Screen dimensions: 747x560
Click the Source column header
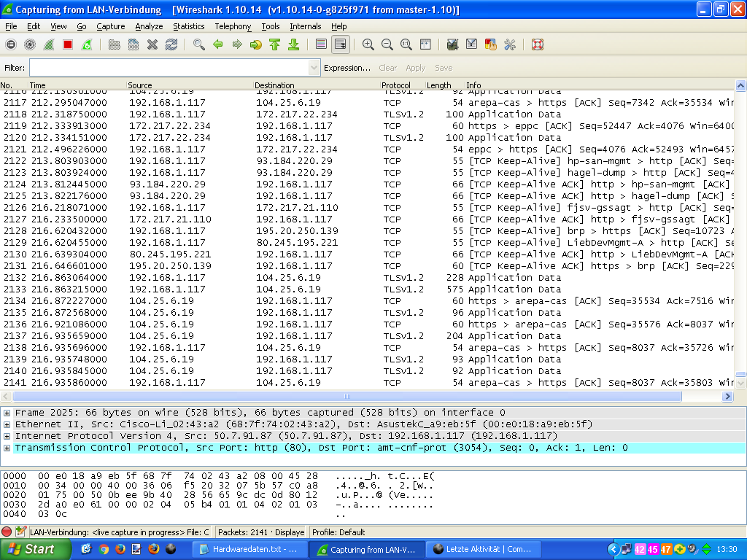190,85
